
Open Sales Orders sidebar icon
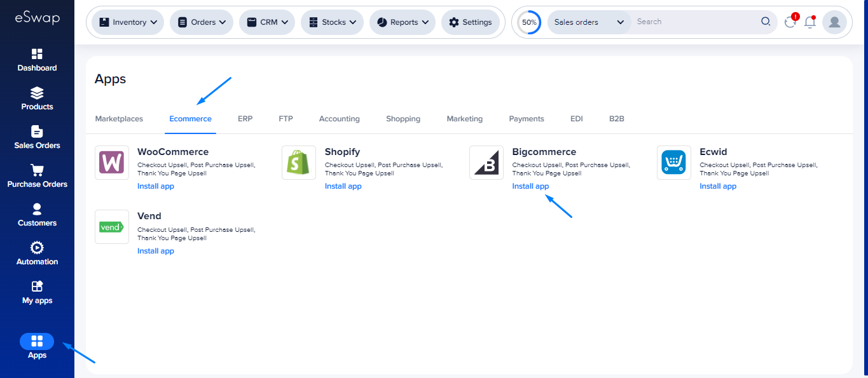(x=37, y=132)
